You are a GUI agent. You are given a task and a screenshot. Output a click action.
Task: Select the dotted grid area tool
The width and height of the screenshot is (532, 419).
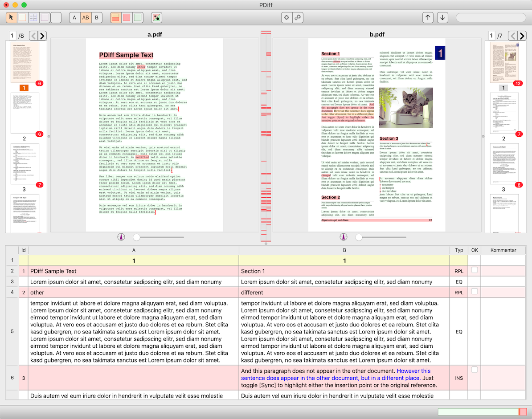point(33,17)
